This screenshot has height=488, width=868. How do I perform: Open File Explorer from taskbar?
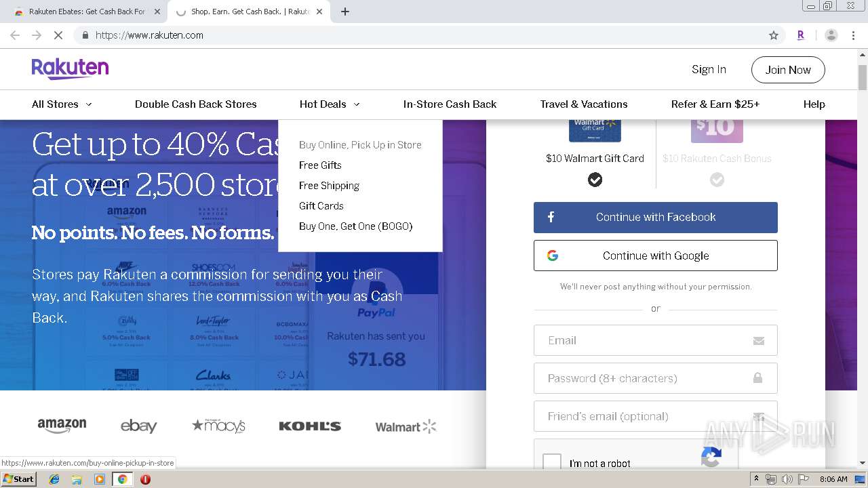point(77,479)
